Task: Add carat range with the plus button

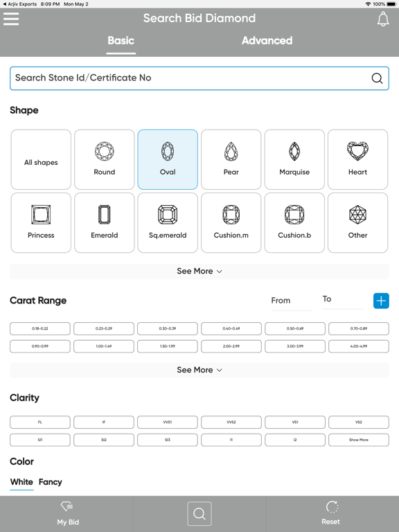Action: [381, 301]
